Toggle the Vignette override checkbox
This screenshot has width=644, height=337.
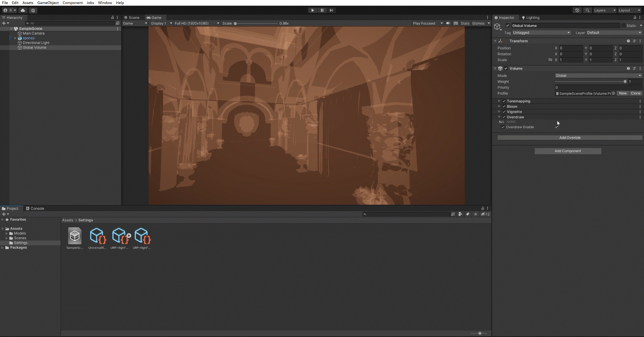504,112
